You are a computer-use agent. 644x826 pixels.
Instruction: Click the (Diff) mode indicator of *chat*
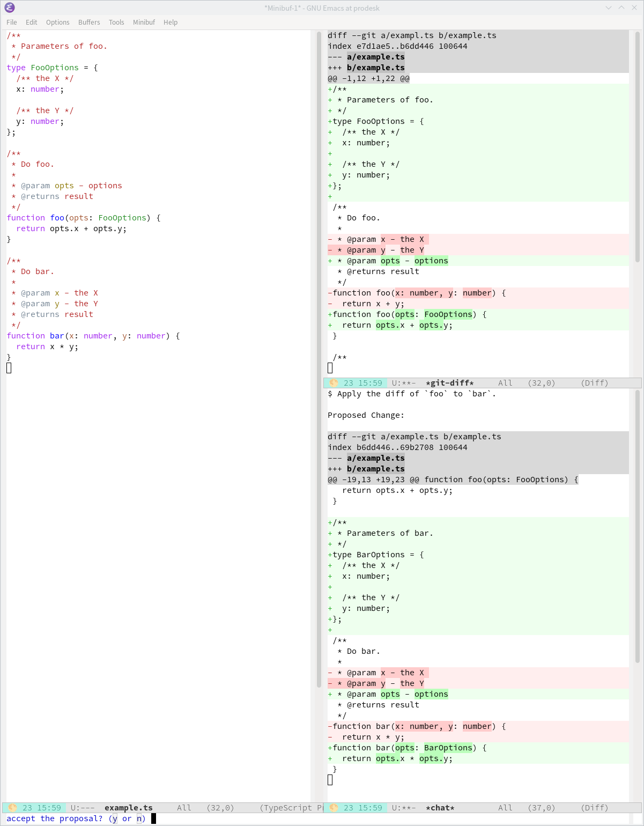(595, 808)
